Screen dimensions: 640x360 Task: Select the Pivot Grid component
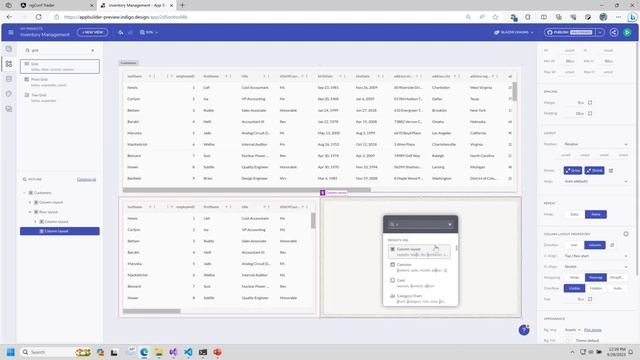(x=60, y=82)
